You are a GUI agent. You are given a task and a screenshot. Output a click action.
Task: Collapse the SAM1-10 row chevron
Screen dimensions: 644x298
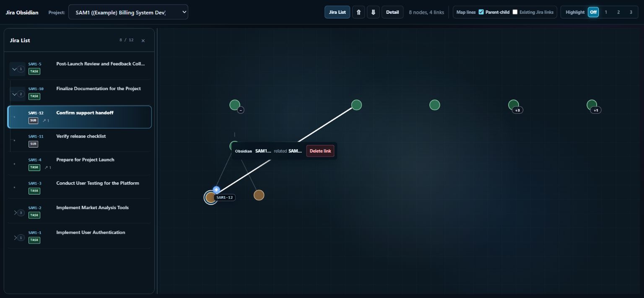18,94
